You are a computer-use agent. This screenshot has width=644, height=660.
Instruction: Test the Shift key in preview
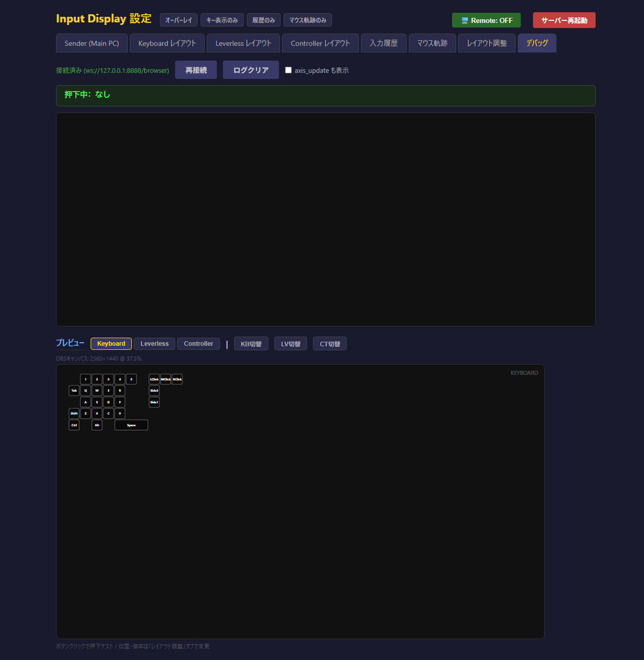(x=74, y=414)
